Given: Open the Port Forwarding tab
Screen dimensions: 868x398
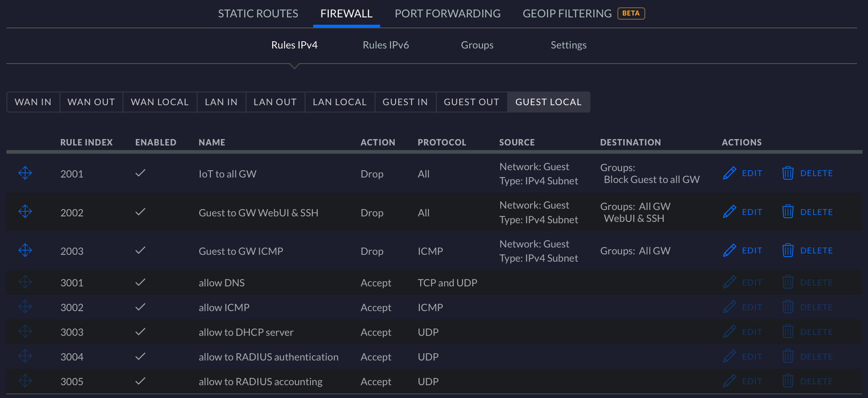Looking at the screenshot, I should click(447, 14).
